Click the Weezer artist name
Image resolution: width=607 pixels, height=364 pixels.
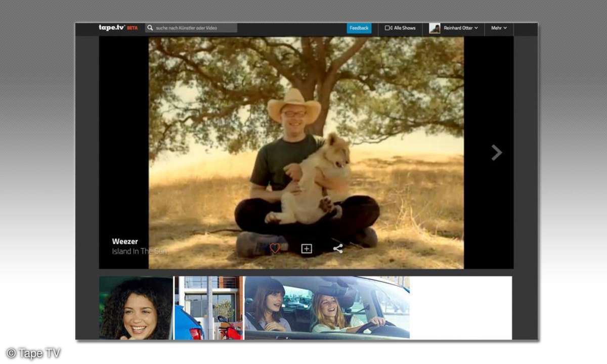(x=125, y=242)
